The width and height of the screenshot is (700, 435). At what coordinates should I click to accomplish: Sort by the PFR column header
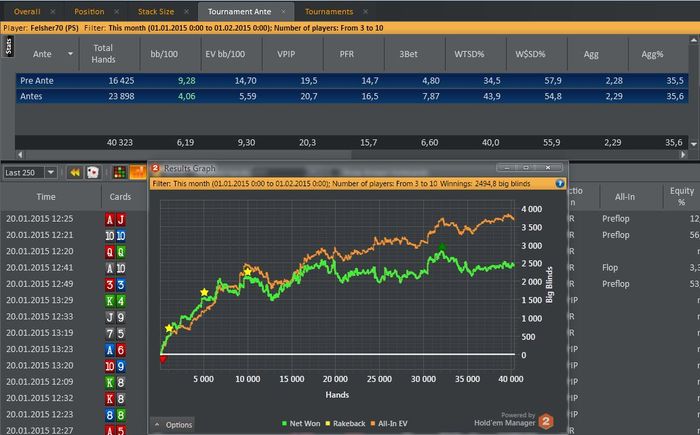pyautogui.click(x=347, y=54)
